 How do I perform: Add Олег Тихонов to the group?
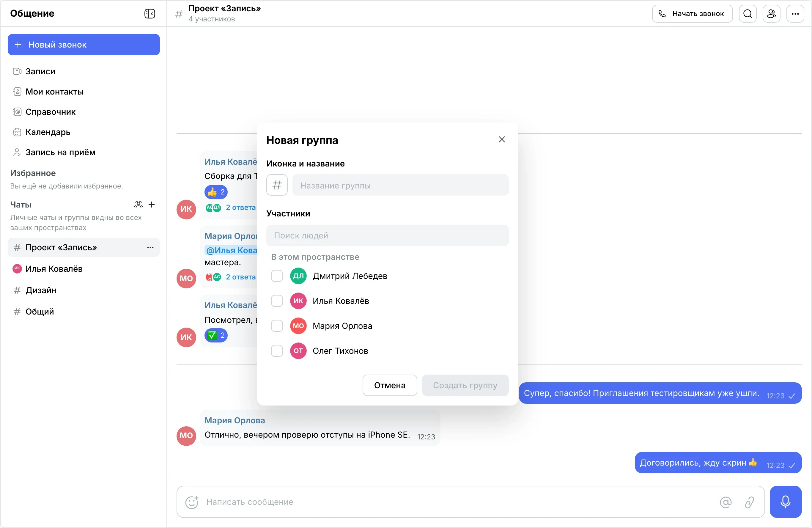277,351
